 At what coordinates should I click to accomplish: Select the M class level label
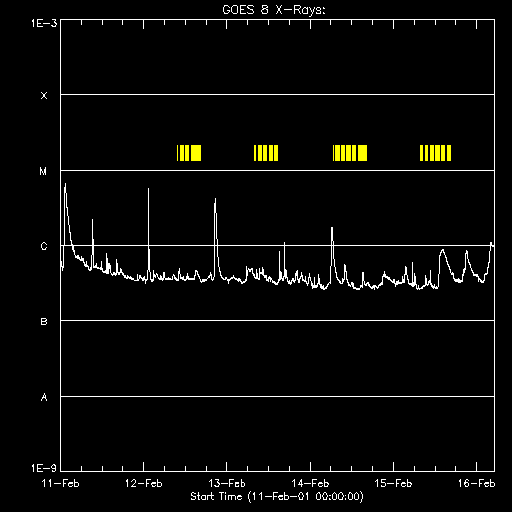click(43, 171)
